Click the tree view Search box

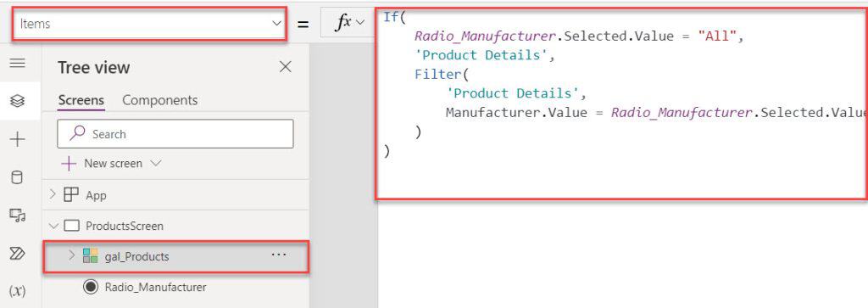click(175, 133)
